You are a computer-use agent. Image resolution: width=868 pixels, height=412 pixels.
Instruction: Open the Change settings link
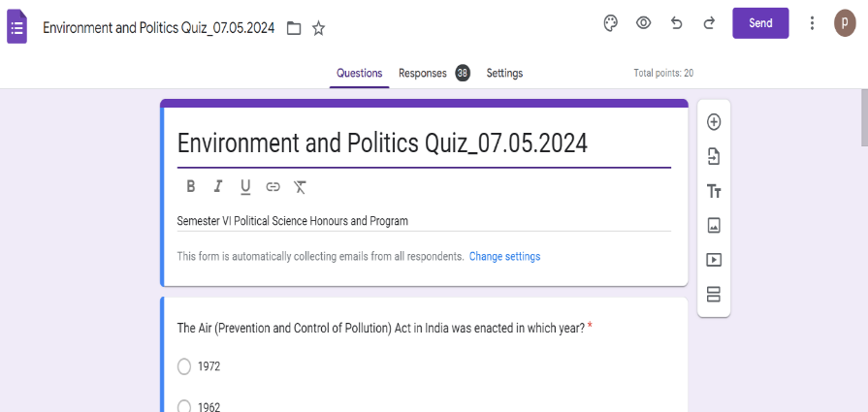click(x=504, y=257)
